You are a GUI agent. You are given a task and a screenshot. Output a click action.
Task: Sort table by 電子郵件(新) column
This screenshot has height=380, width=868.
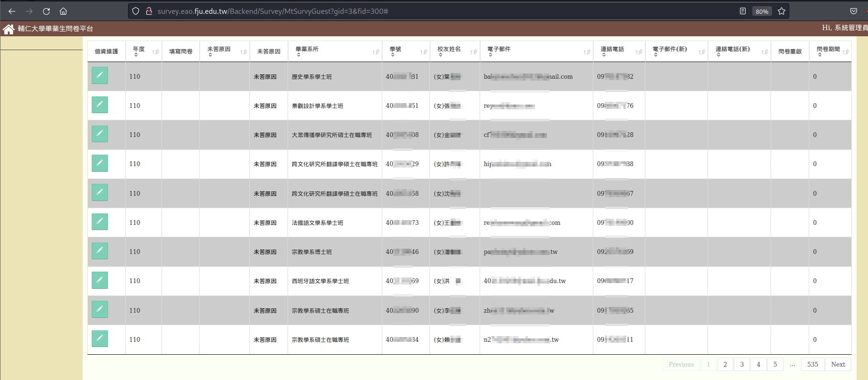tap(676, 51)
